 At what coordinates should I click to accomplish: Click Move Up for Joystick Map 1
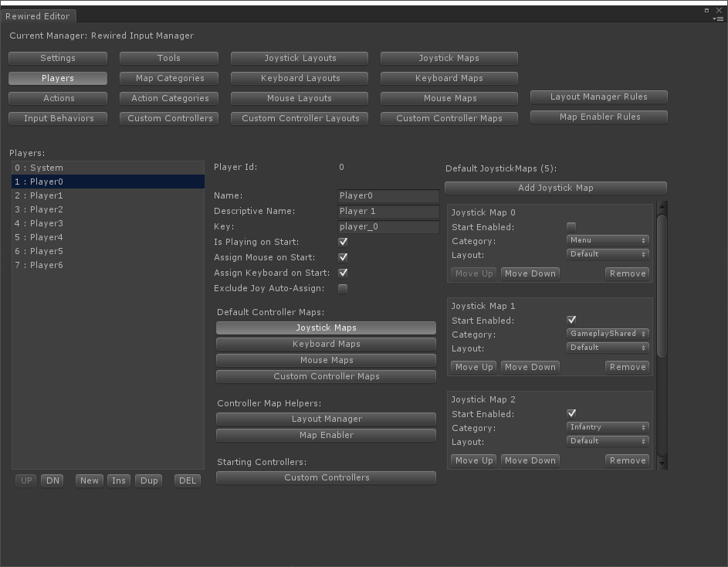pos(474,367)
